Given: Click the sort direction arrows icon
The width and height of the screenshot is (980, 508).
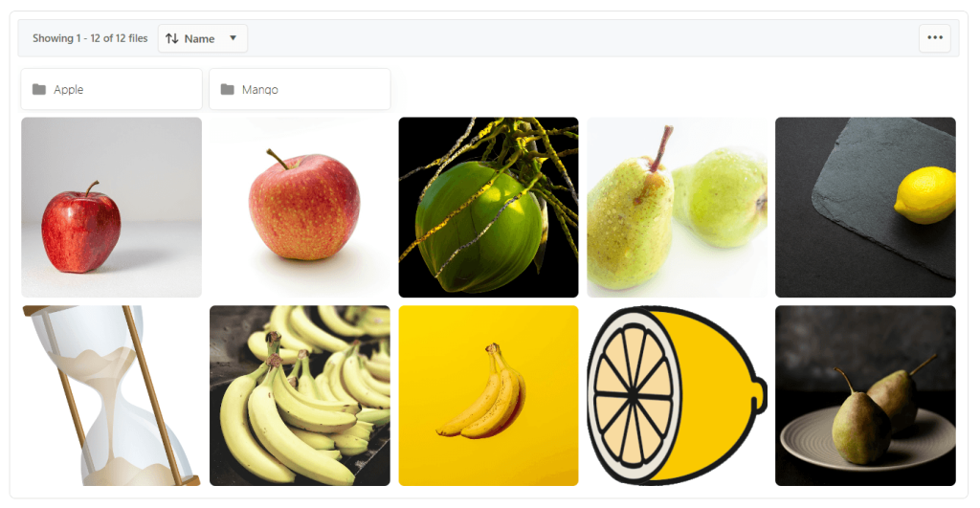Looking at the screenshot, I should point(172,38).
